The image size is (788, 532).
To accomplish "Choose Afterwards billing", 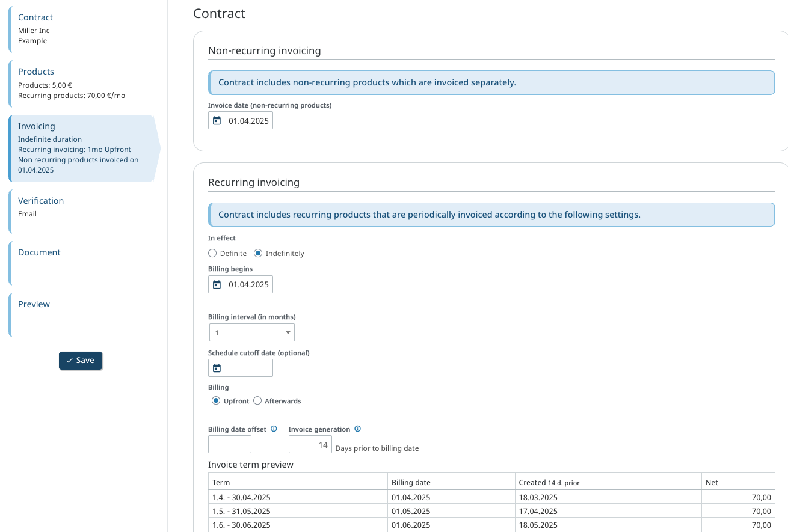I will (257, 401).
